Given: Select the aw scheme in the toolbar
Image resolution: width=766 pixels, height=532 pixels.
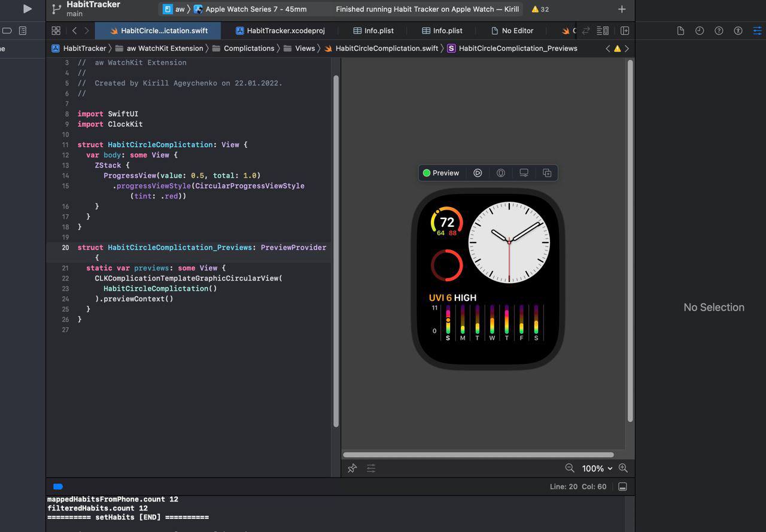Looking at the screenshot, I should click(174, 9).
